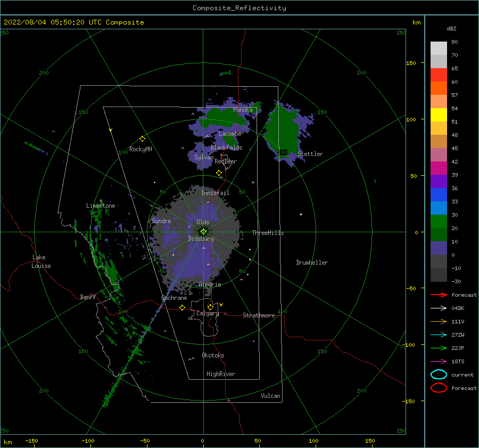Click the -150 tick on bottom axis
Viewport: 479px width, 448px height.
pyautogui.click(x=31, y=441)
